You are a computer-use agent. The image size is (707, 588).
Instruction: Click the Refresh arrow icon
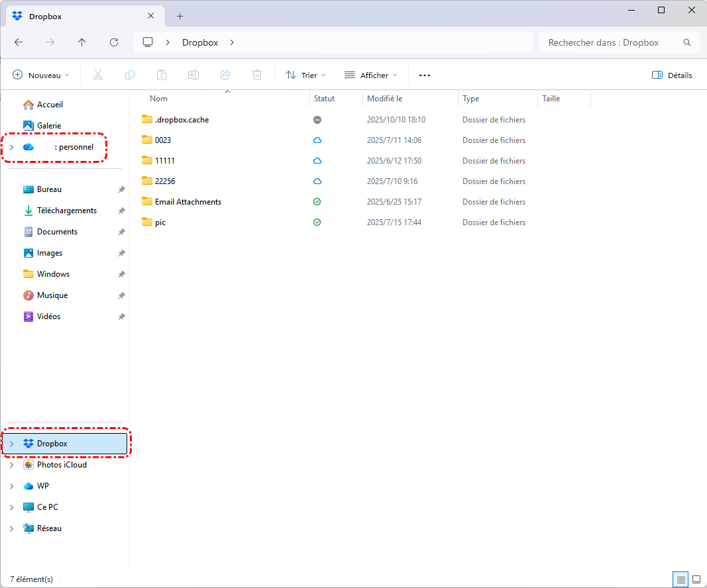click(114, 42)
